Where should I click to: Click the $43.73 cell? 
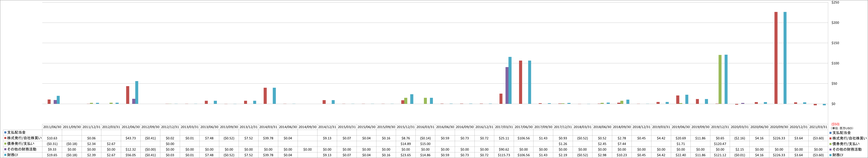[x=131, y=138]
